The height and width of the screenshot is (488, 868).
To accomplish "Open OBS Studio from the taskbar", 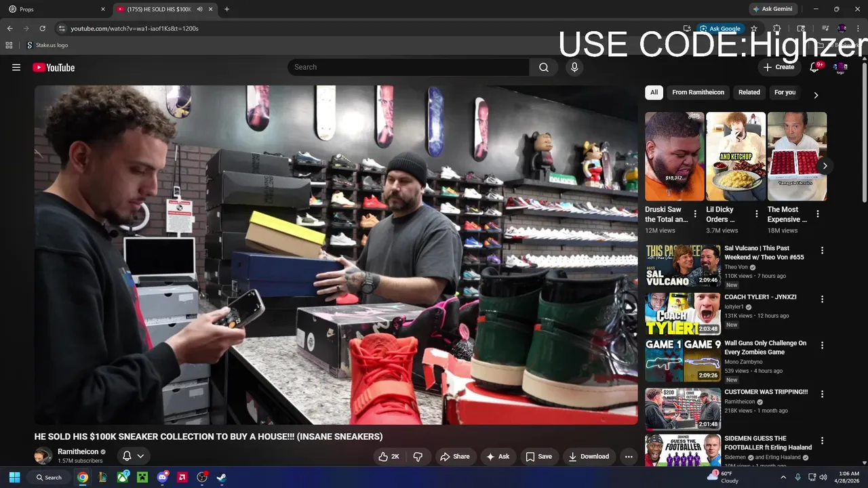I will click(x=202, y=477).
